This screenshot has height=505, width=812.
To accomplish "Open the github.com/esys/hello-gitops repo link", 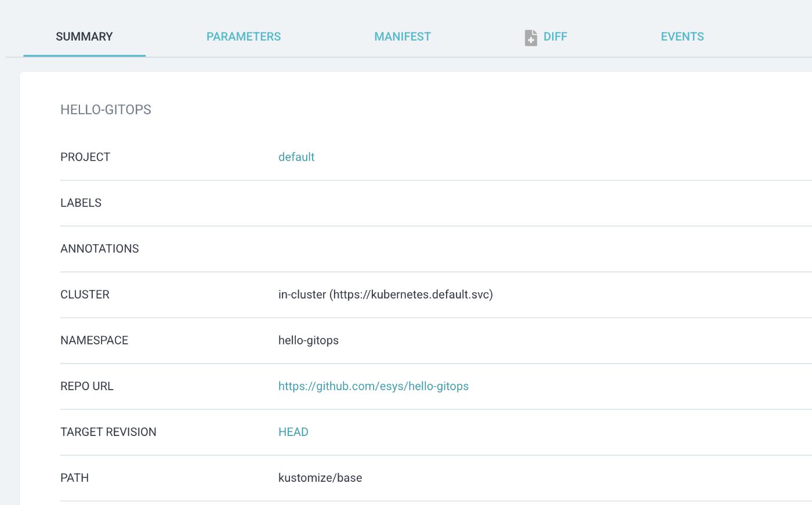I will [374, 386].
